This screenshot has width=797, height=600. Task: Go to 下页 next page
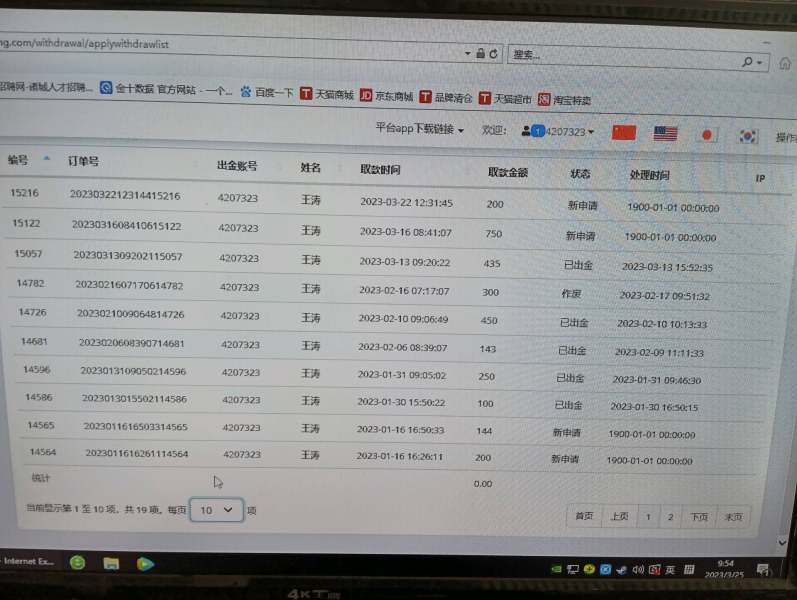pyautogui.click(x=699, y=517)
